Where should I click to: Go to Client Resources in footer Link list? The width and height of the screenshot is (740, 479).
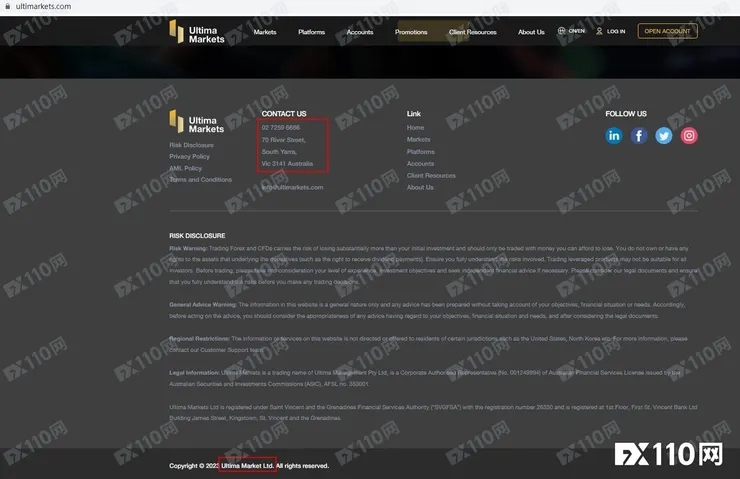pyautogui.click(x=431, y=175)
